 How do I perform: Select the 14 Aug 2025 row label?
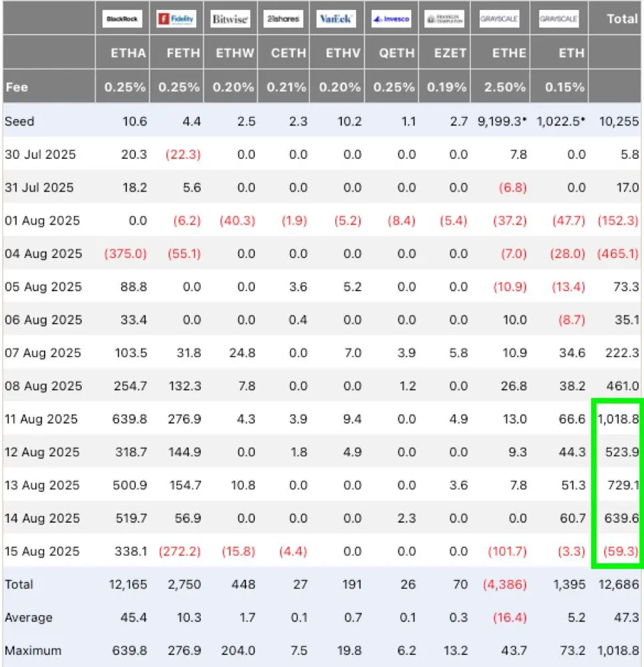point(42,518)
